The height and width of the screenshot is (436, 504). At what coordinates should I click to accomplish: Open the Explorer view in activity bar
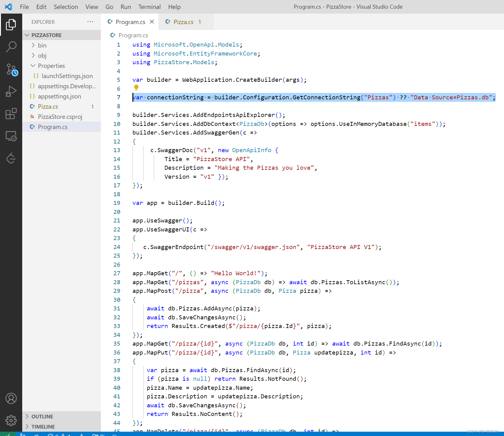click(11, 25)
